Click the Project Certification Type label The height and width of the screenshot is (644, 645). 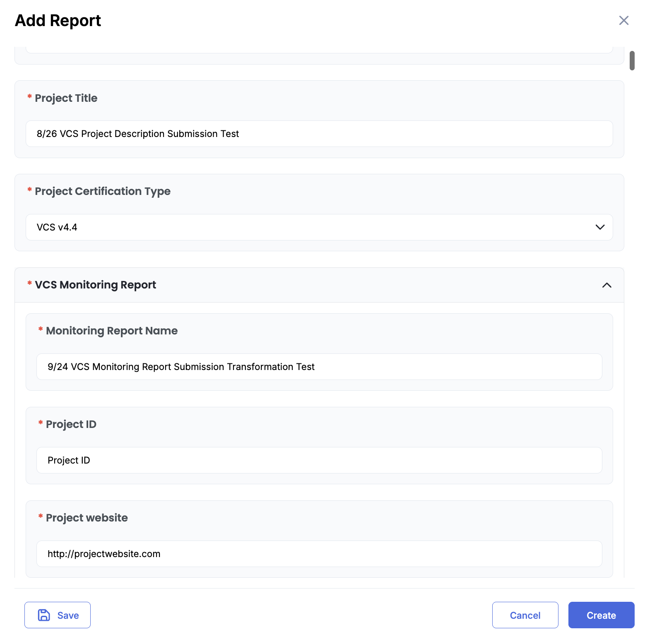click(x=102, y=191)
